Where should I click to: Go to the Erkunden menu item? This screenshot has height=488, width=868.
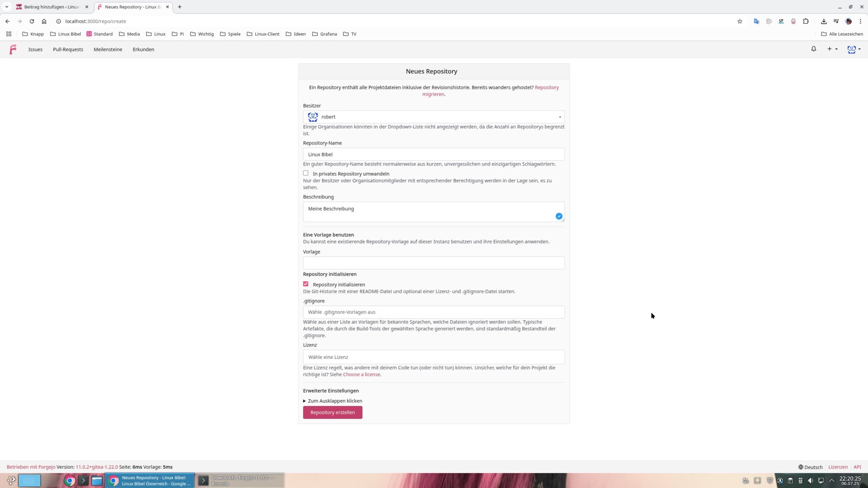pos(143,50)
